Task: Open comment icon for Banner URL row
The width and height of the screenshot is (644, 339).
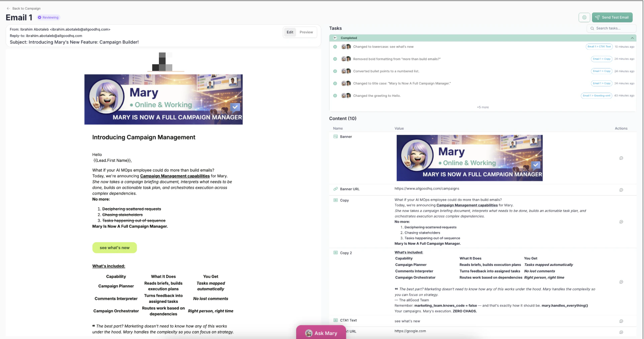Action: point(621,190)
